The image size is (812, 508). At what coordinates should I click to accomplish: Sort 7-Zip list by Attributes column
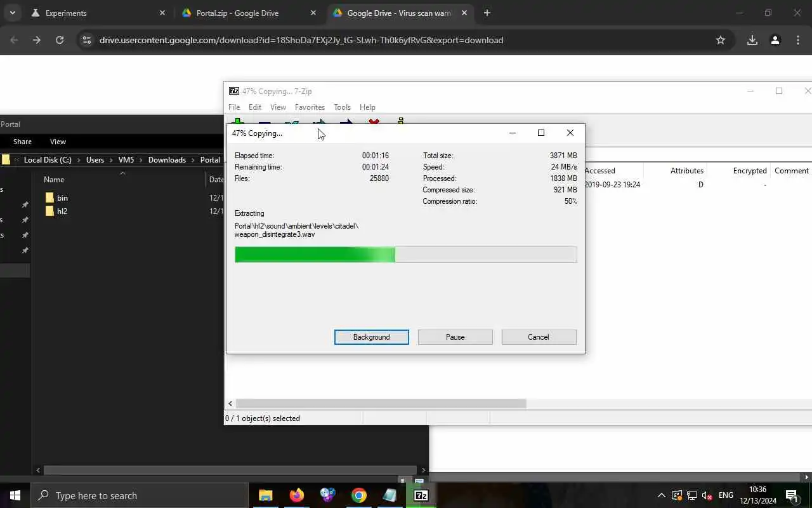pyautogui.click(x=686, y=171)
